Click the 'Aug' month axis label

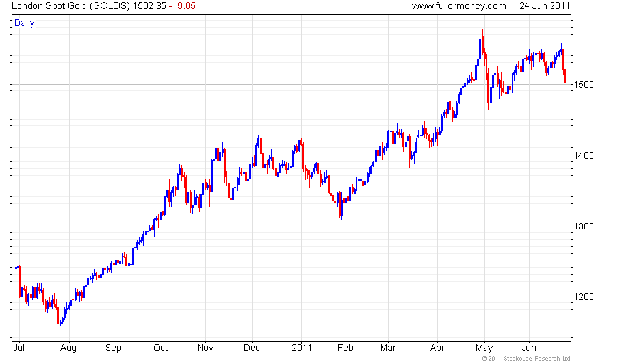coord(68,348)
